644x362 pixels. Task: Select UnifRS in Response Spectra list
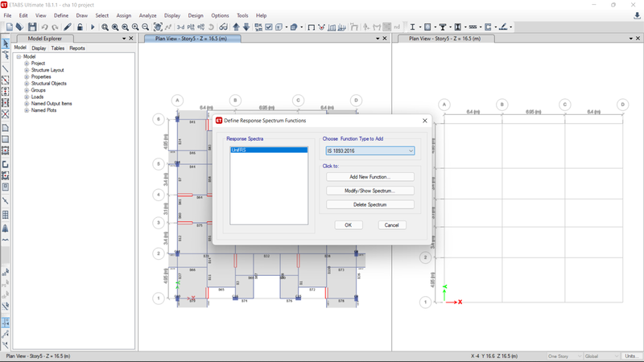(x=269, y=150)
